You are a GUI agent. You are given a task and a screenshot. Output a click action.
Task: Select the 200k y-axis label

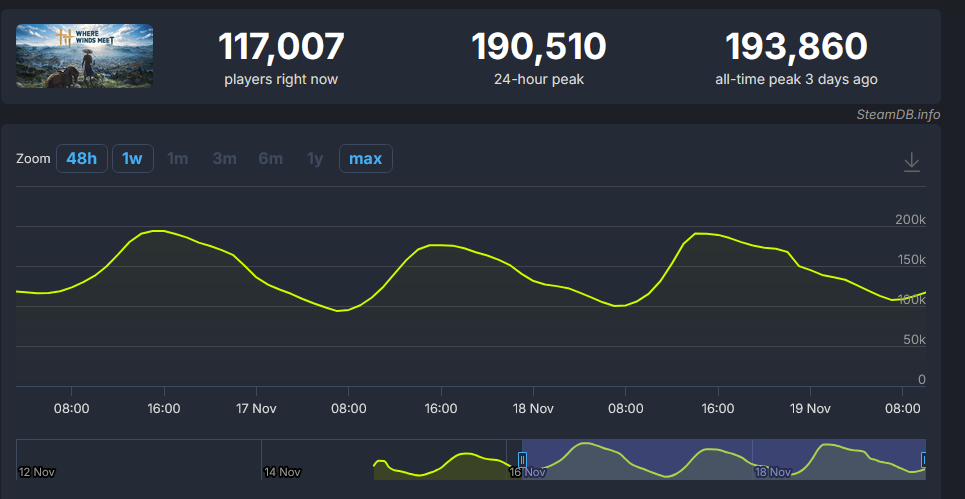click(x=910, y=220)
